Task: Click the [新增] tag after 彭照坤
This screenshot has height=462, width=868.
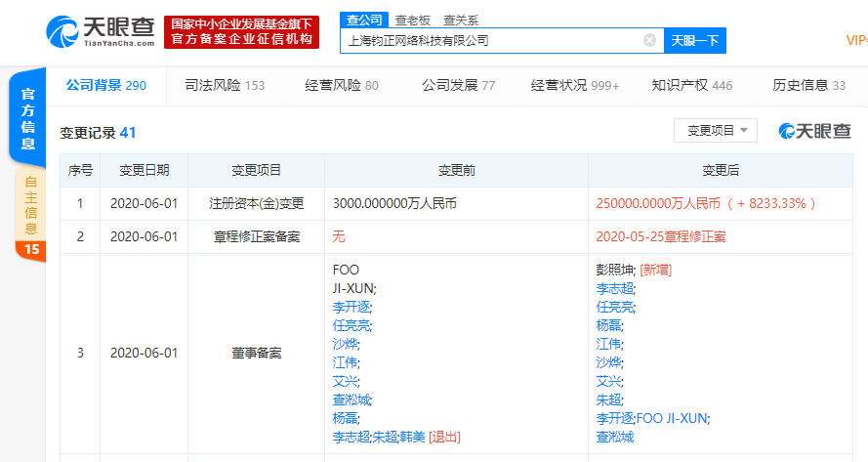Action: click(655, 270)
